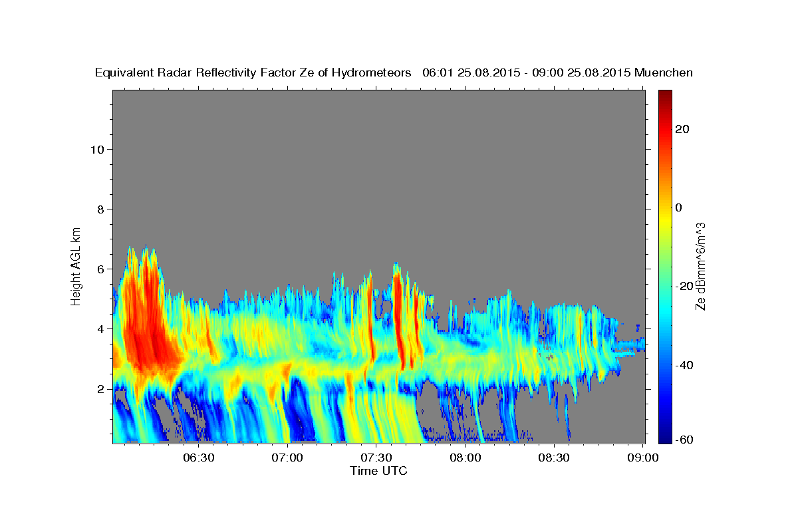This screenshot has height=532, width=798.
Task: Click the colorbar label -40
Action: [x=684, y=365]
